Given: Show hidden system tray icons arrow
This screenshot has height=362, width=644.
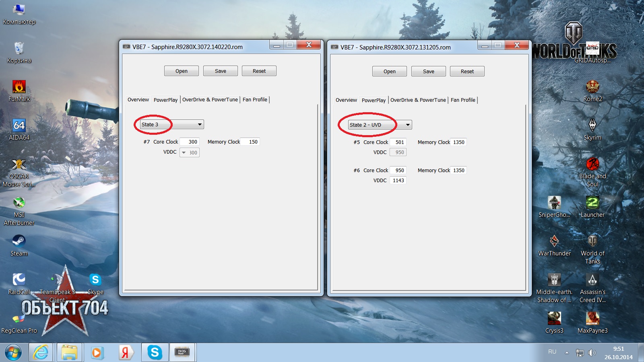Looking at the screenshot, I should (567, 353).
